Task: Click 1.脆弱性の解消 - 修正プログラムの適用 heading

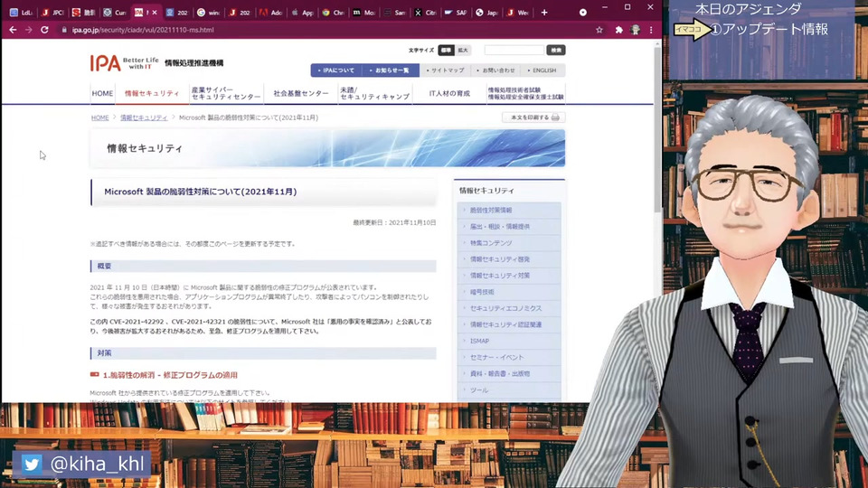Action: pos(170,375)
